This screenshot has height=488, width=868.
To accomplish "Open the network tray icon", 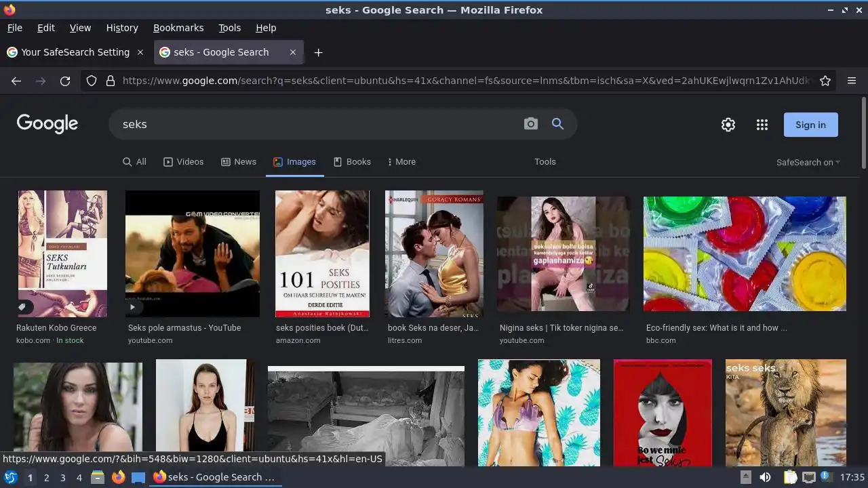I will click(809, 477).
